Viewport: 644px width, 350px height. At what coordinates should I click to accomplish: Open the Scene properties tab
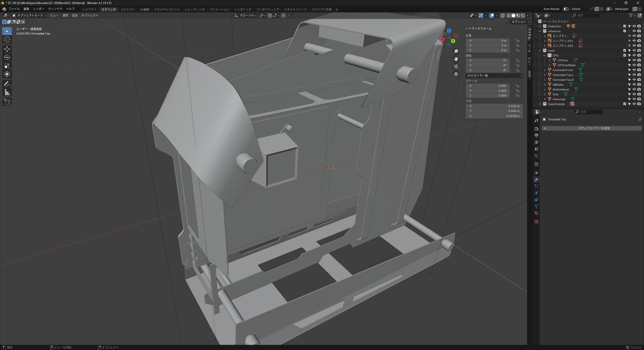pos(536,148)
